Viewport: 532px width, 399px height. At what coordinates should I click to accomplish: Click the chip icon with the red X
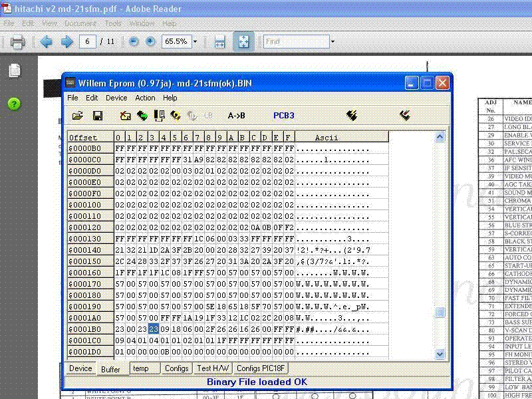125,116
